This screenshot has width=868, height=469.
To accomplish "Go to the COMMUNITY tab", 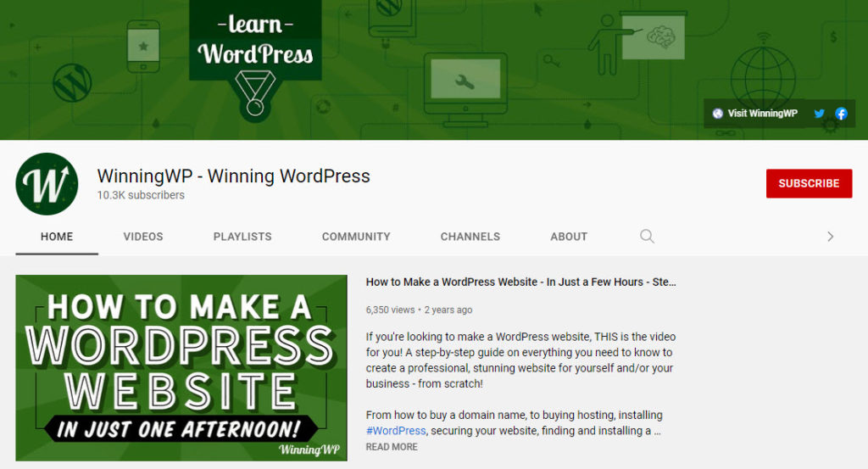I will 356,237.
